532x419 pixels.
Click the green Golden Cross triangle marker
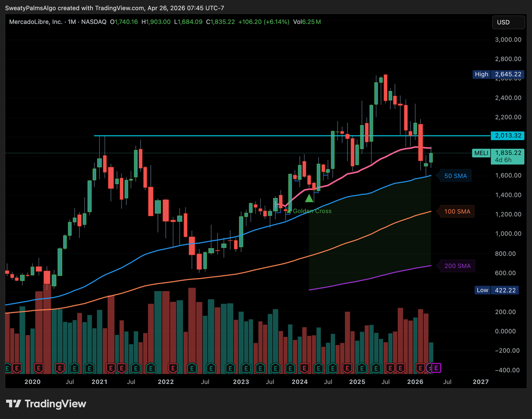tap(309, 198)
